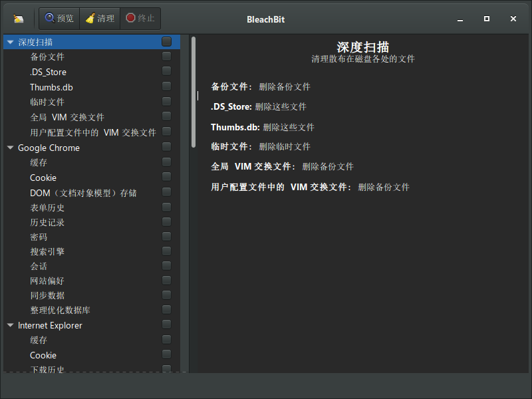Check the 全局 VIM 交换文件 checkbox
The height and width of the screenshot is (399, 532).
tap(167, 116)
